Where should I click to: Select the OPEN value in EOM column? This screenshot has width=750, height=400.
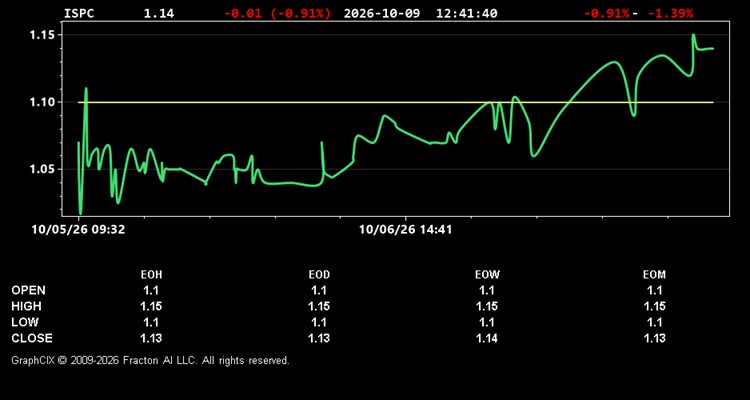tap(654, 290)
